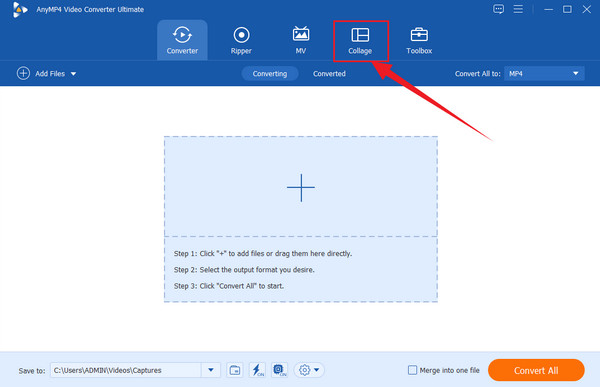Open the output folder icon
The width and height of the screenshot is (600, 387).
click(x=235, y=370)
